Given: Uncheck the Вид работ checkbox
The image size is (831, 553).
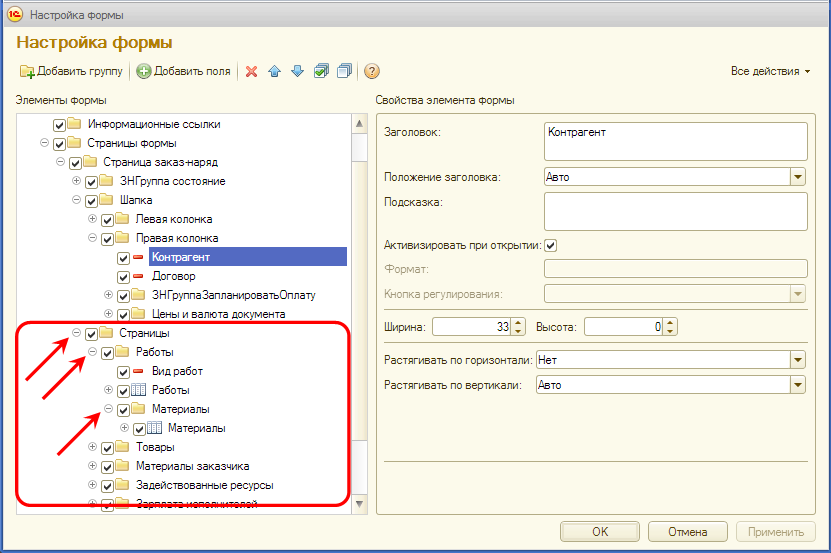Looking at the screenshot, I should coord(123,372).
